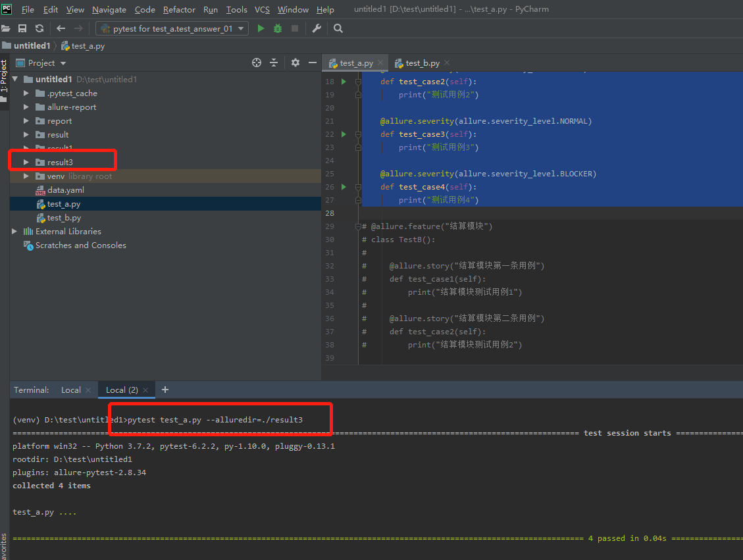Close the test_a.py editor tab
This screenshot has width=743, height=560.
(x=380, y=63)
